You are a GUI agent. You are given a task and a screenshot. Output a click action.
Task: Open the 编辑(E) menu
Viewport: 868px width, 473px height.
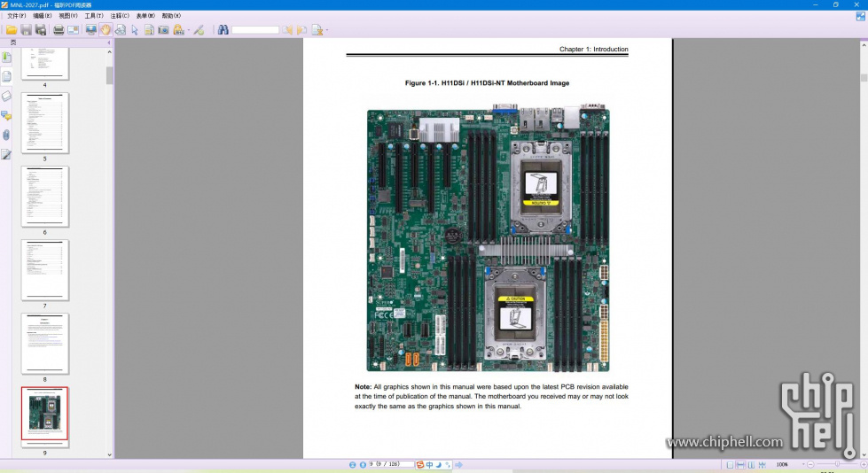(x=42, y=15)
